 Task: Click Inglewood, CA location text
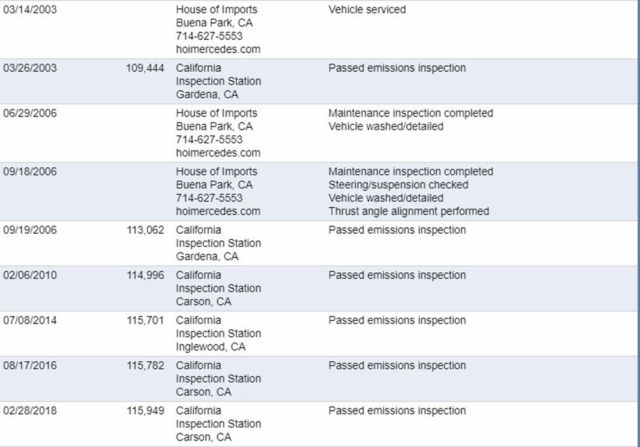pos(211,347)
